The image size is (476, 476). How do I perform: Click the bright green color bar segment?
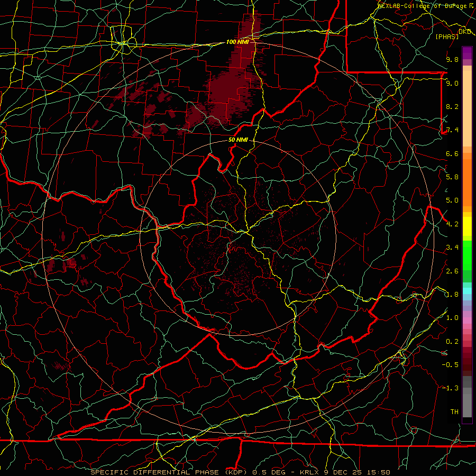pos(467,255)
